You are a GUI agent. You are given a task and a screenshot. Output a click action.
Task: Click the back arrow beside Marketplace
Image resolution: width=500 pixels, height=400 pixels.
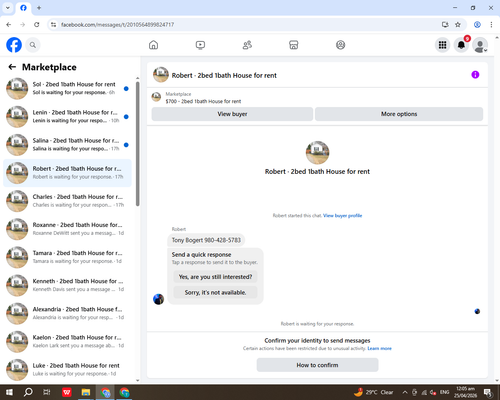click(x=12, y=67)
